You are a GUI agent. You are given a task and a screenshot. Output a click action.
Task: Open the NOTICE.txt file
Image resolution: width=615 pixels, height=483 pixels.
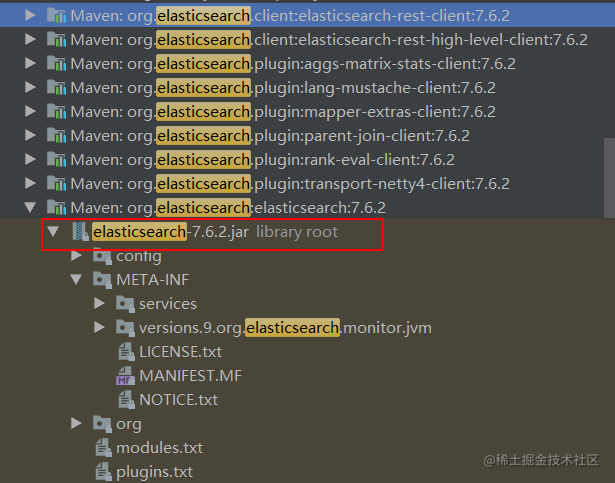click(x=178, y=400)
